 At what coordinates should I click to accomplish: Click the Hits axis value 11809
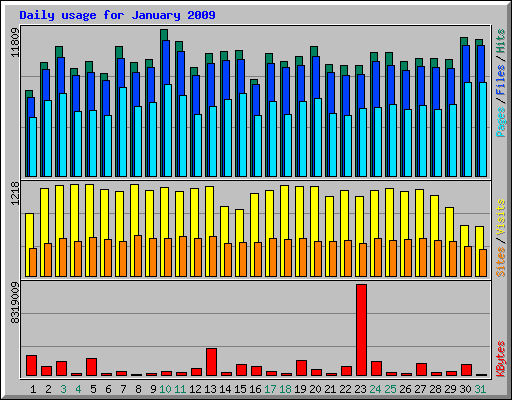point(15,42)
